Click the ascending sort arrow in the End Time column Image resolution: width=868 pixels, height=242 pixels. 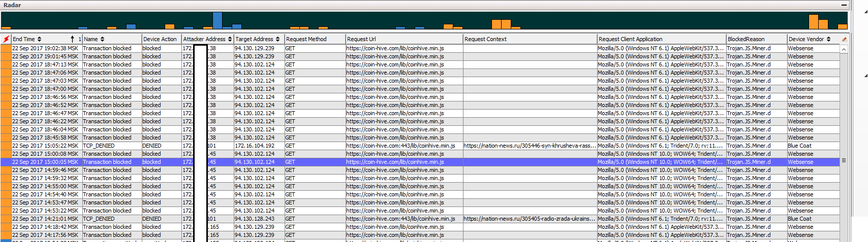coord(72,39)
